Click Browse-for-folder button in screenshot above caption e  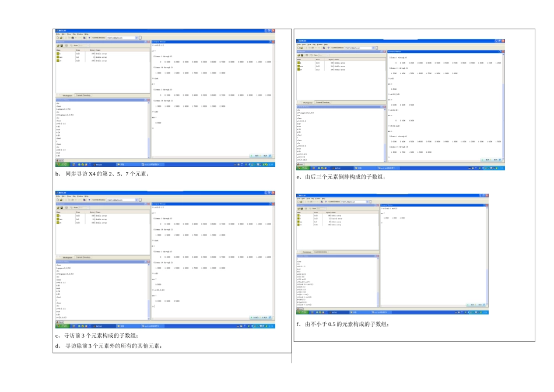377,48
